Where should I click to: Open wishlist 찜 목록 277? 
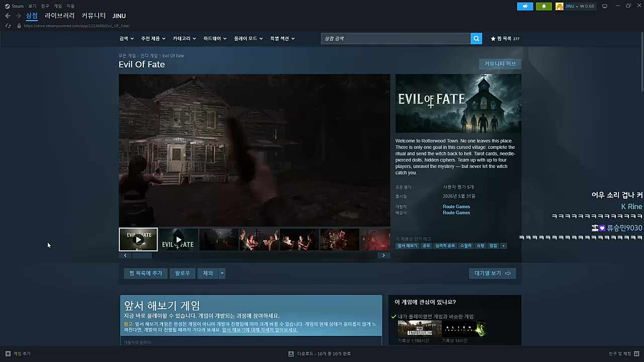pos(505,39)
